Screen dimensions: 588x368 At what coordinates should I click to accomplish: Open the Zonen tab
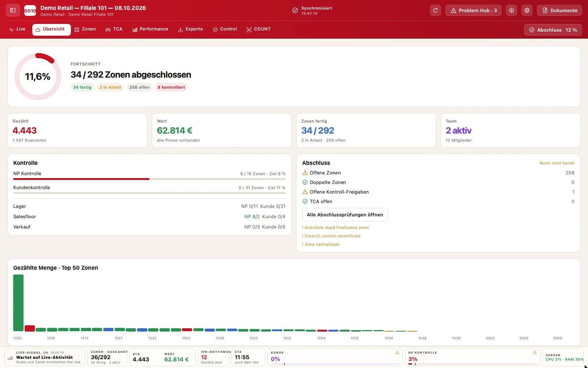(85, 29)
